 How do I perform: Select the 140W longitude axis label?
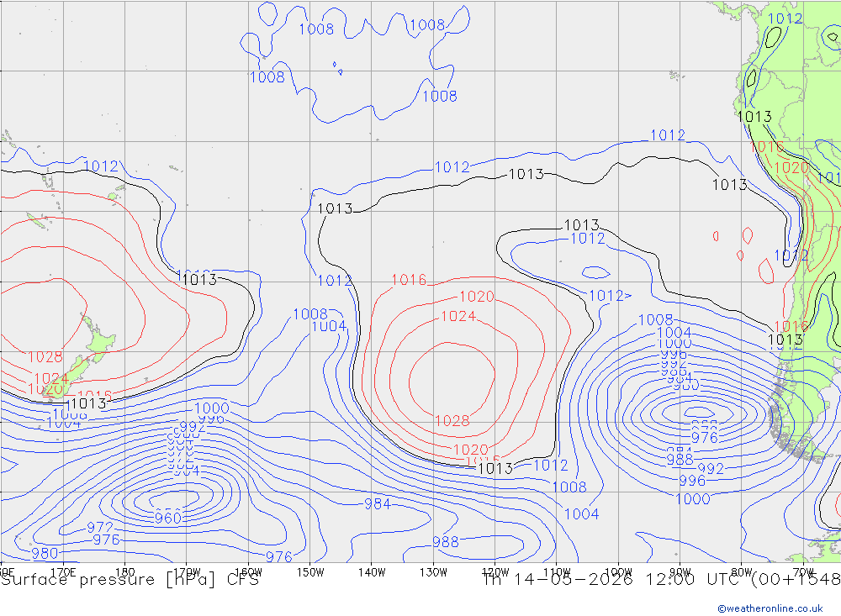coord(372,572)
